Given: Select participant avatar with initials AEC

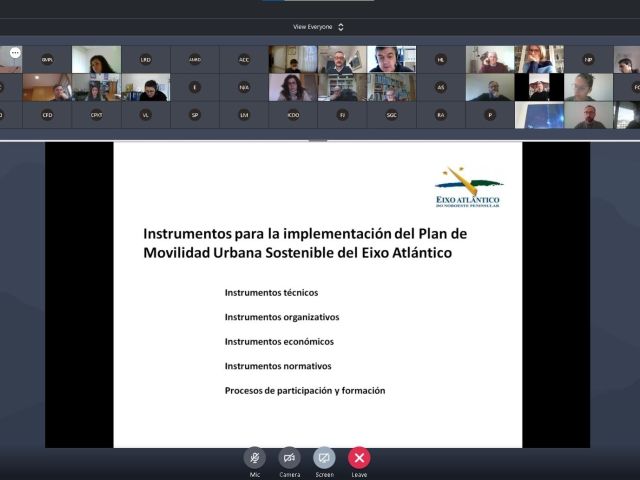Looking at the screenshot, I should pyautogui.click(x=244, y=59).
